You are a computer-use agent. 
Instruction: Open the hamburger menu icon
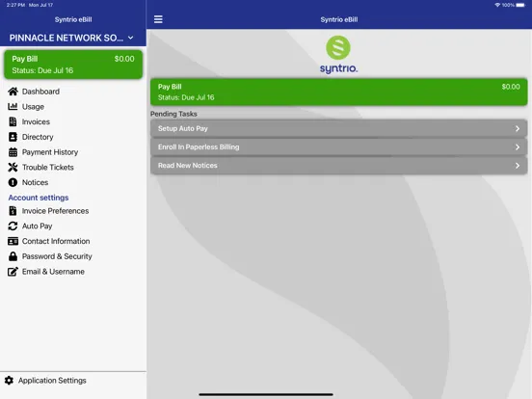click(x=158, y=19)
